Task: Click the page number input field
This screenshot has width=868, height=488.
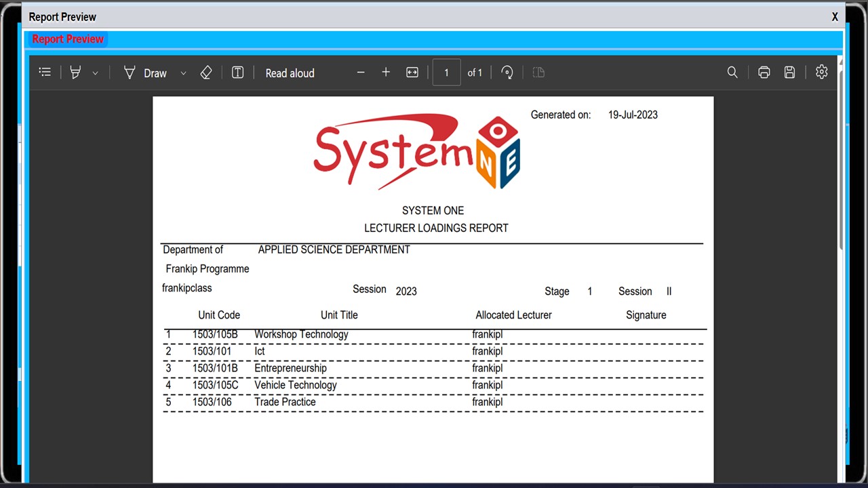Action: pyautogui.click(x=446, y=73)
